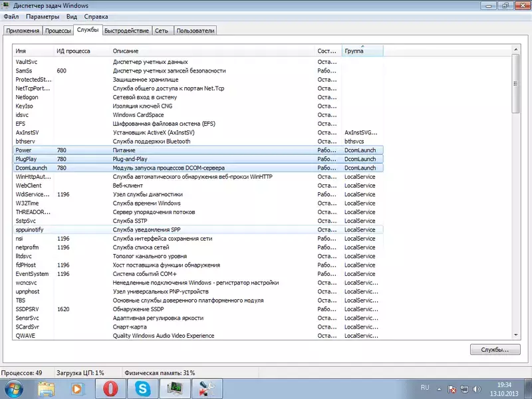The height and width of the screenshot is (399, 532).
Task: Click 'Тополог канального уровня' description
Action: point(150,256)
